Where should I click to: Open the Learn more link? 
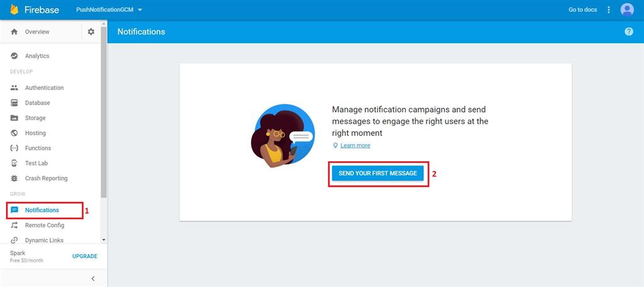tap(355, 145)
